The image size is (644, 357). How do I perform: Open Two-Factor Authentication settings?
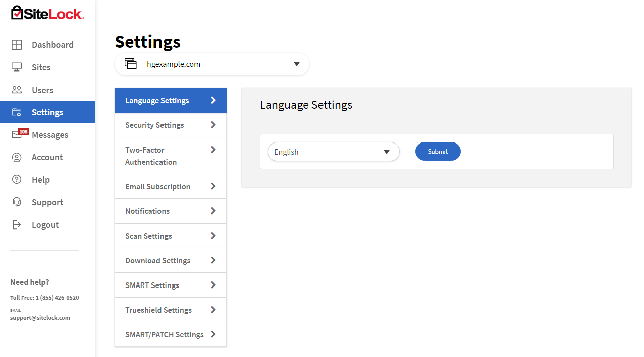(171, 156)
